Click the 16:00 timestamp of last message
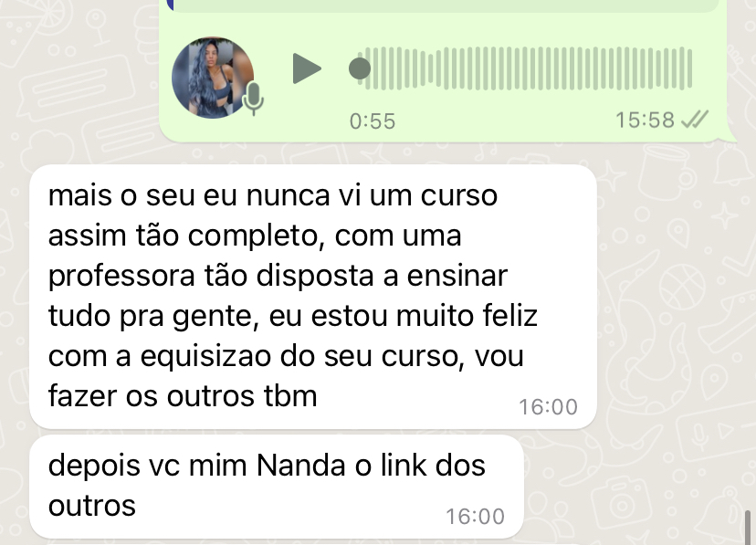Image resolution: width=756 pixels, height=545 pixels. 475,517
